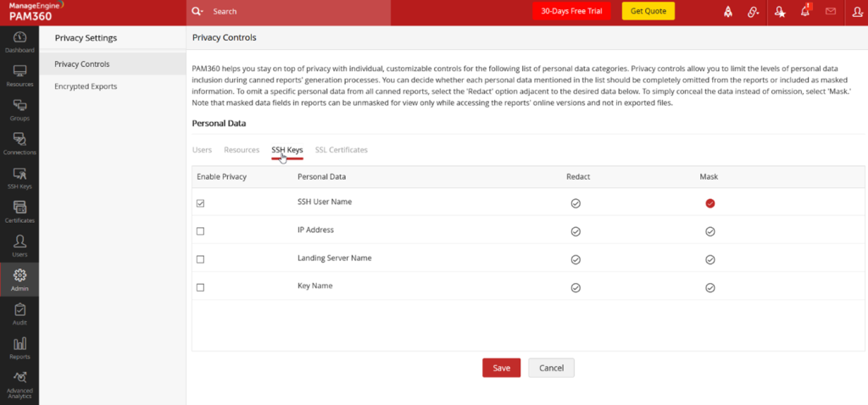Switch to the Users personal data tab
This screenshot has height=405, width=868.
[x=202, y=150]
